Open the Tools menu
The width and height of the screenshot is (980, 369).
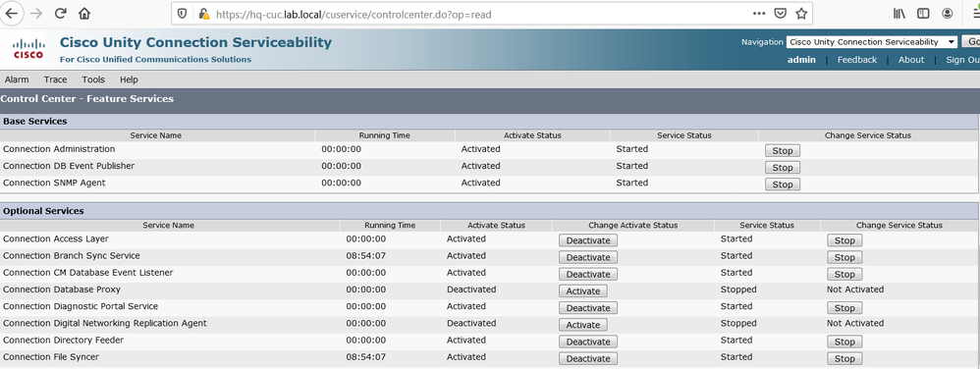point(93,79)
